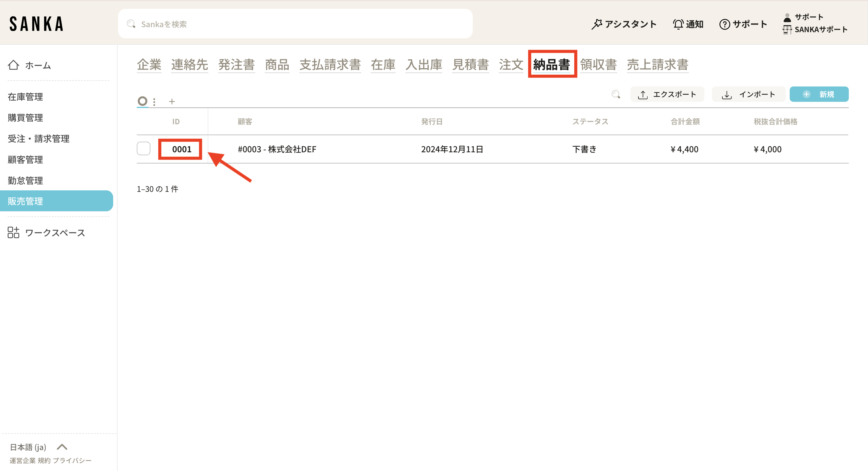Click the table search magnifier icon

click(x=615, y=94)
